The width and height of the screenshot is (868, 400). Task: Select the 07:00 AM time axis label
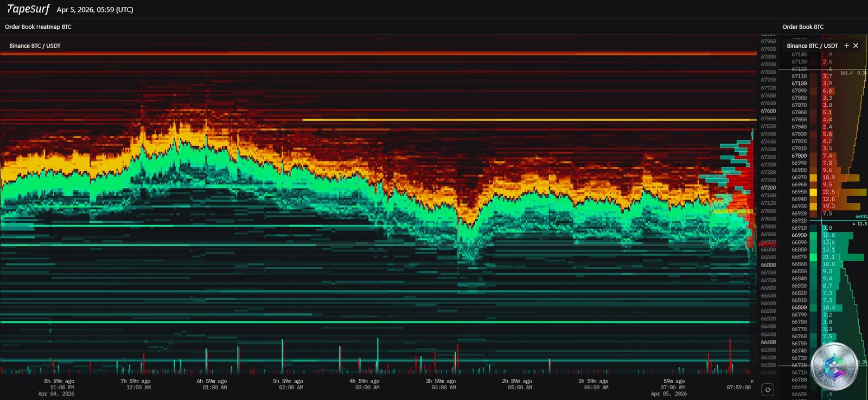pos(672,388)
